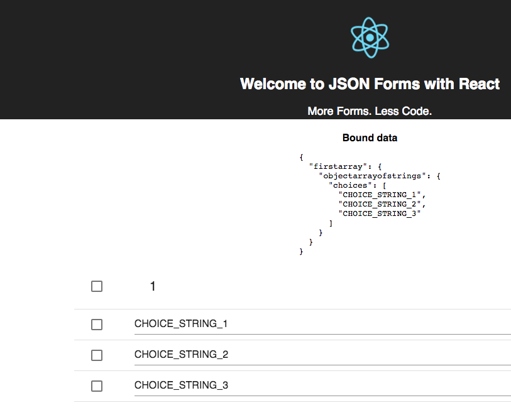Focus the CHOICE_STRING_2 text field

[x=322, y=355]
